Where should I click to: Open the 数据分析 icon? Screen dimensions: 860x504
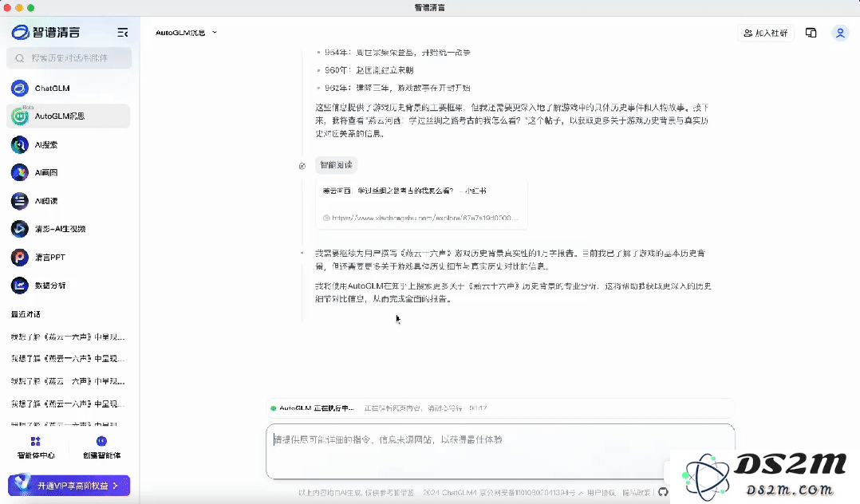click(20, 285)
